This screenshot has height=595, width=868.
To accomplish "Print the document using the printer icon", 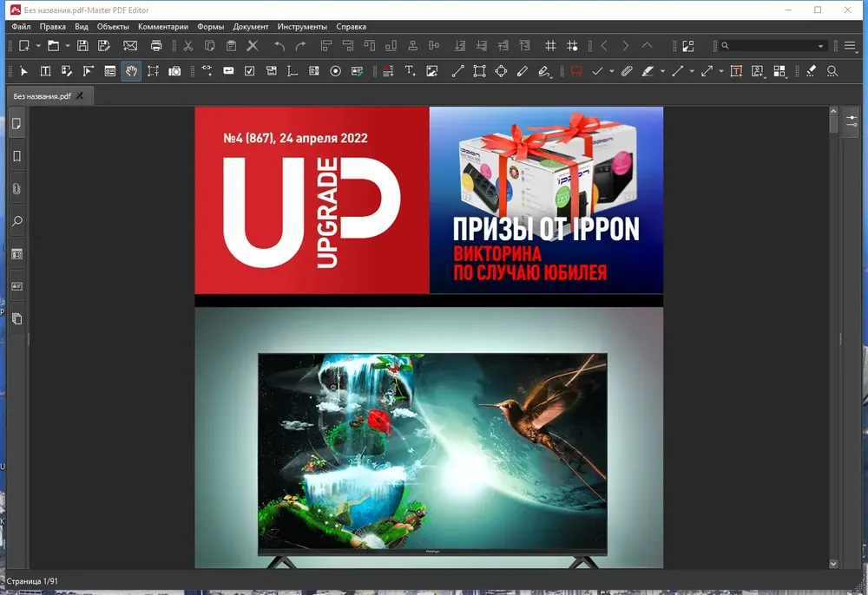I will 156,46.
